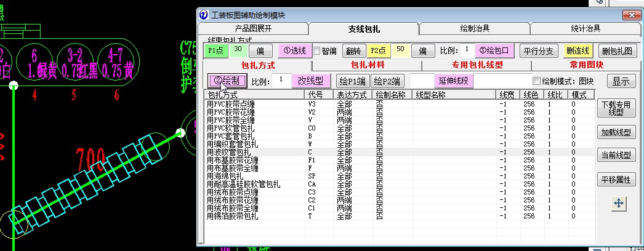Viewport: 644px width, 251px height.
Task: Switch to the 产品图展开 tab
Action: tap(252, 28)
